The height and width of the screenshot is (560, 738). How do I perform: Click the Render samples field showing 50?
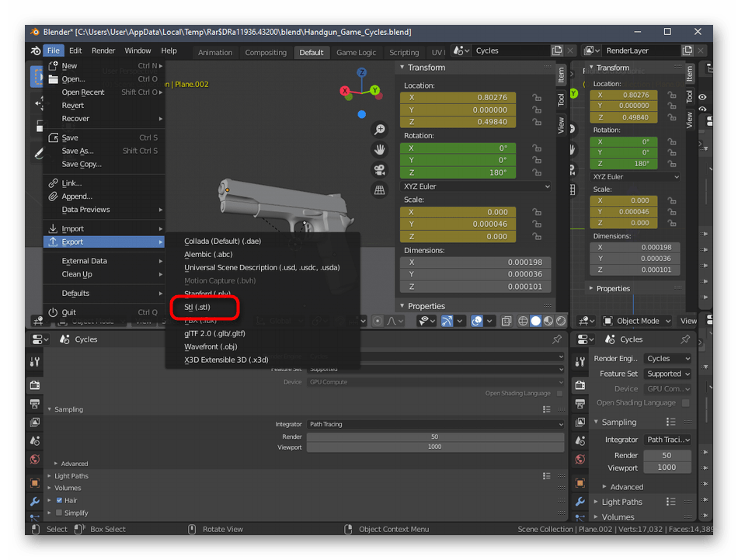click(x=435, y=437)
